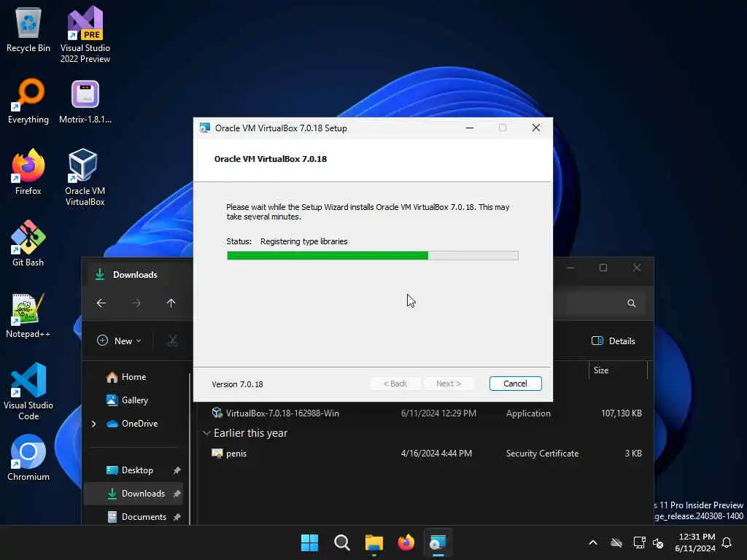Select the Firefox desktop shortcut
The height and width of the screenshot is (560, 747).
click(x=28, y=172)
